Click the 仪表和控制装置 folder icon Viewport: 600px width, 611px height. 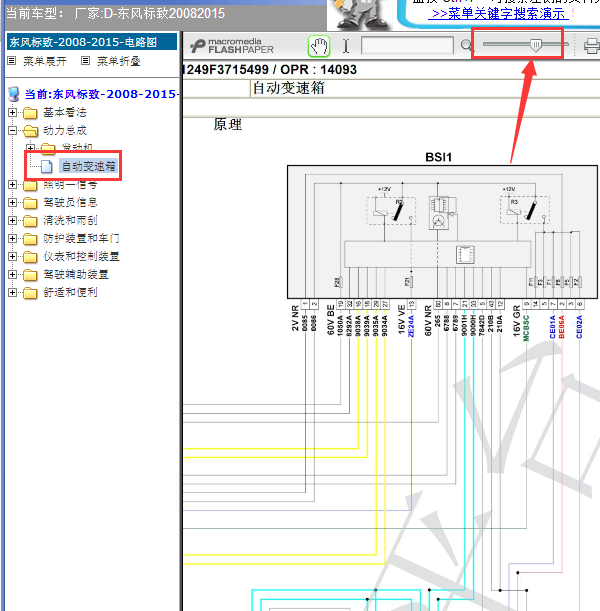(x=30, y=256)
